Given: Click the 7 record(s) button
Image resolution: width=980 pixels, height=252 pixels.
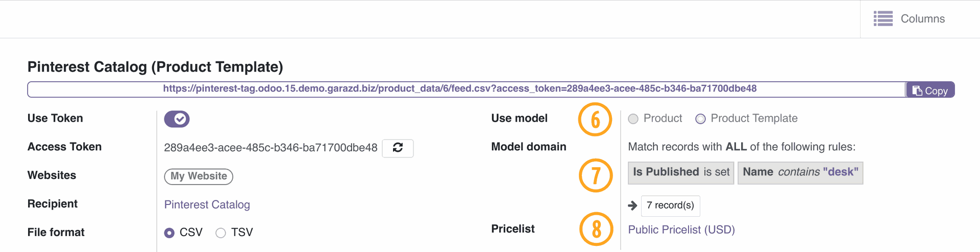Looking at the screenshot, I should [670, 205].
